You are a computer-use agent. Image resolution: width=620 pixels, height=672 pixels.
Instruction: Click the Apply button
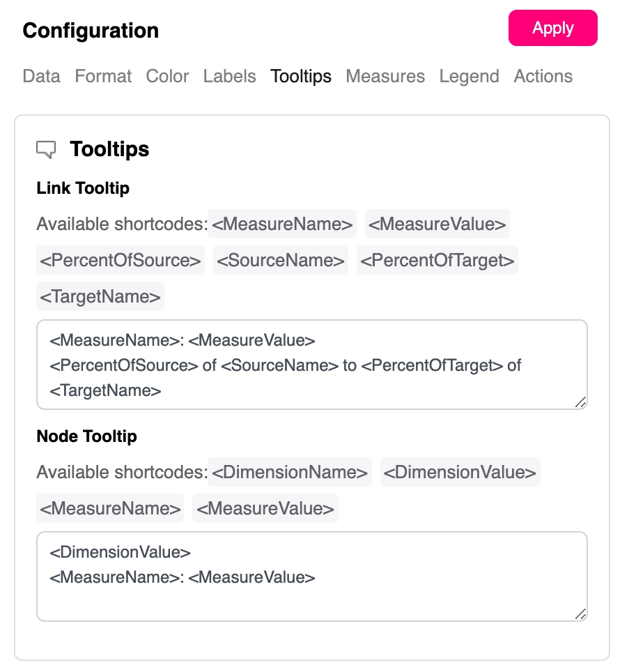pos(552,29)
